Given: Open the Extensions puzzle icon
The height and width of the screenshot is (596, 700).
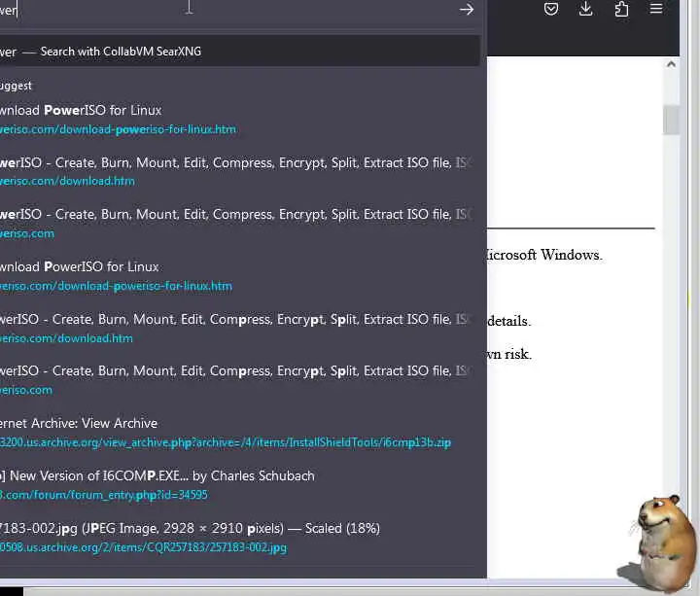Looking at the screenshot, I should 621,9.
